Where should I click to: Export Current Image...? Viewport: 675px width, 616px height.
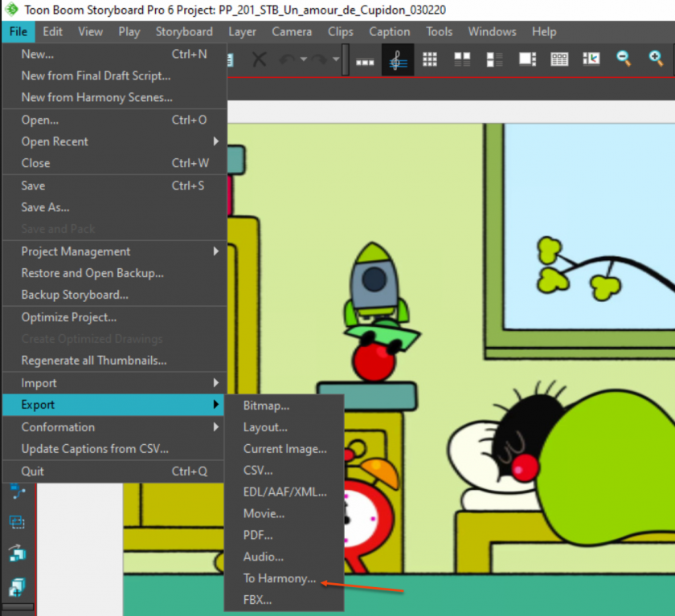click(x=284, y=449)
